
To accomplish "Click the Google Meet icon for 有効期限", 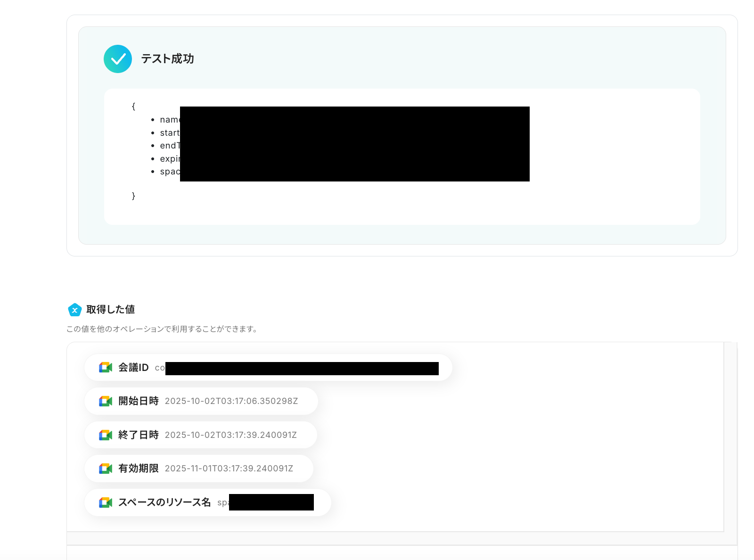I will pos(106,469).
